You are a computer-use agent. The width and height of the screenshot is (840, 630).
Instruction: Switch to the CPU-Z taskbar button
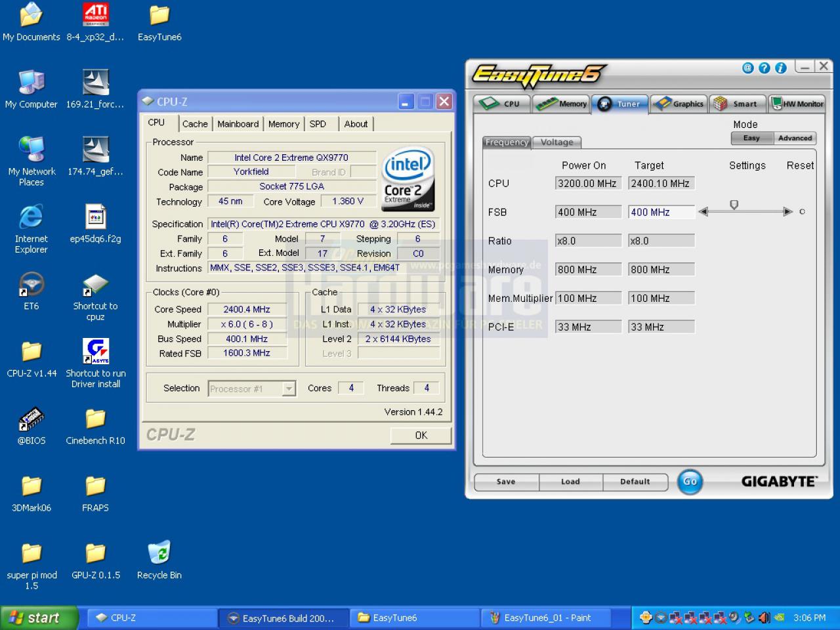[152, 618]
